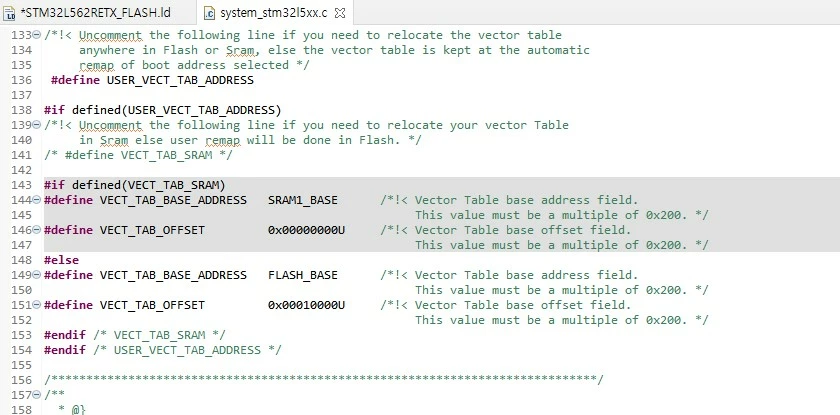This screenshot has width=840, height=415.
Task: Select the system_stm32l5xx.c editor tab
Action: 273,12
